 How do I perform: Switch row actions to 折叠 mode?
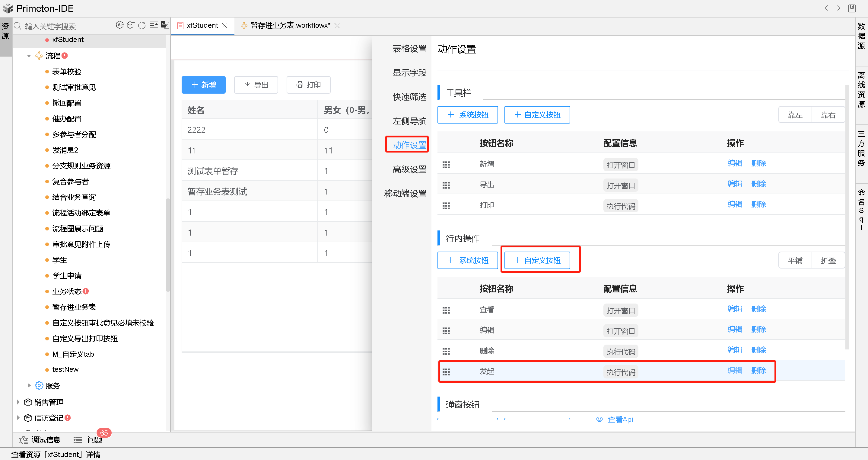click(828, 260)
